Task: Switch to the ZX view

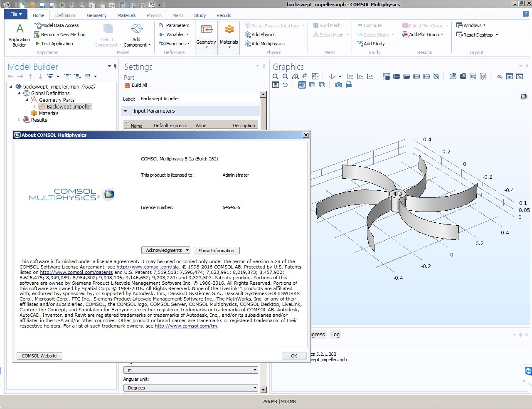Action: tap(370, 76)
